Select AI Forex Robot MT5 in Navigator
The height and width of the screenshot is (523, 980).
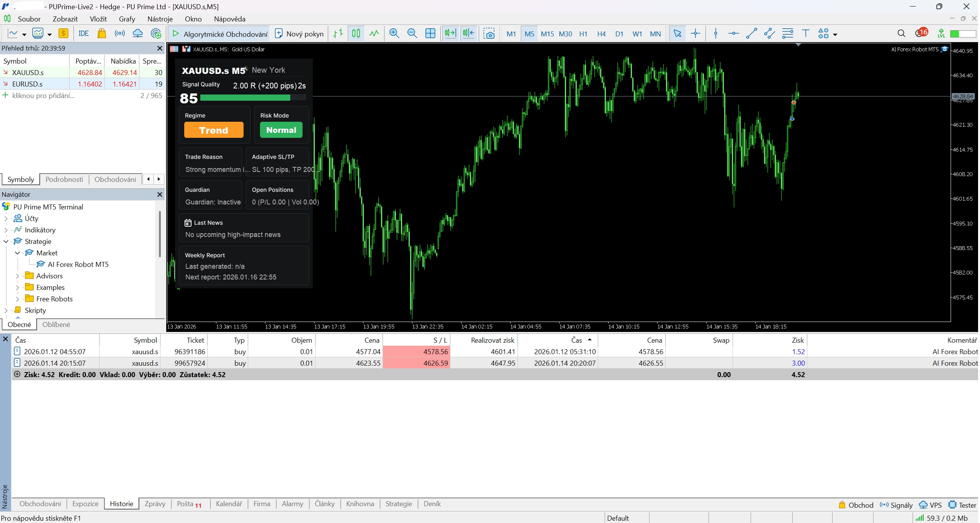coord(78,265)
